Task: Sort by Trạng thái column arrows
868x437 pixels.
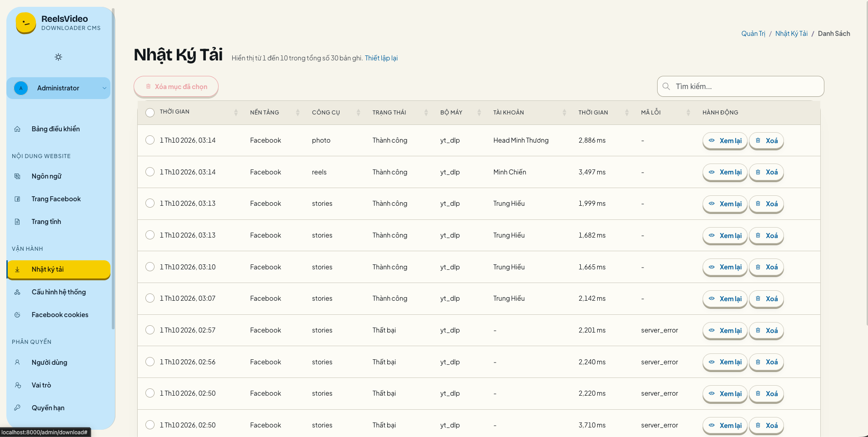Action: tap(426, 113)
